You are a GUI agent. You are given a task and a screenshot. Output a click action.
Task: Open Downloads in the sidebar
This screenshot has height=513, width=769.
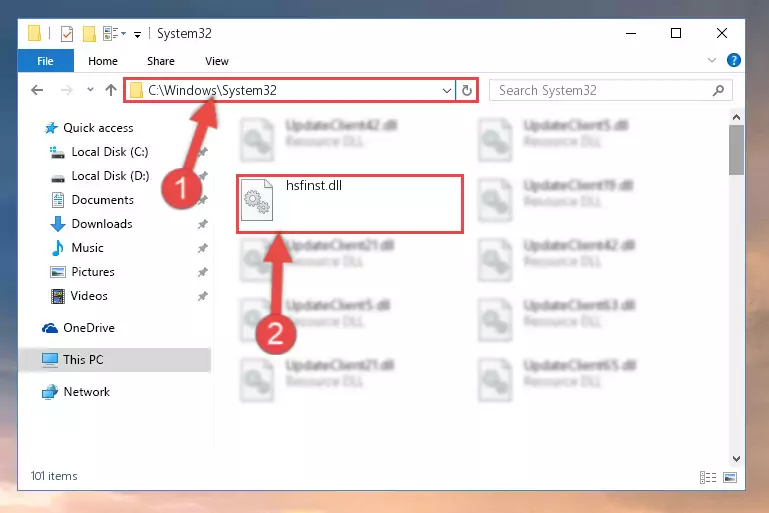point(102,224)
